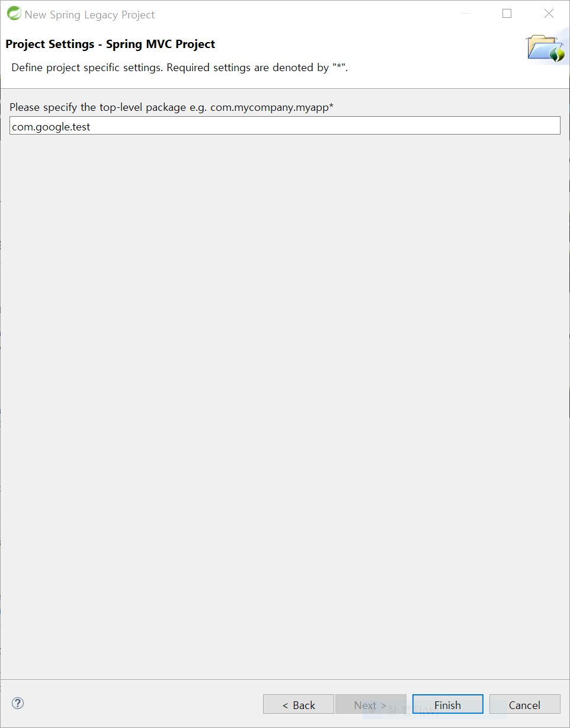Click the com.mycompany.myapp example text in label
570x728 pixels.
tap(270, 107)
